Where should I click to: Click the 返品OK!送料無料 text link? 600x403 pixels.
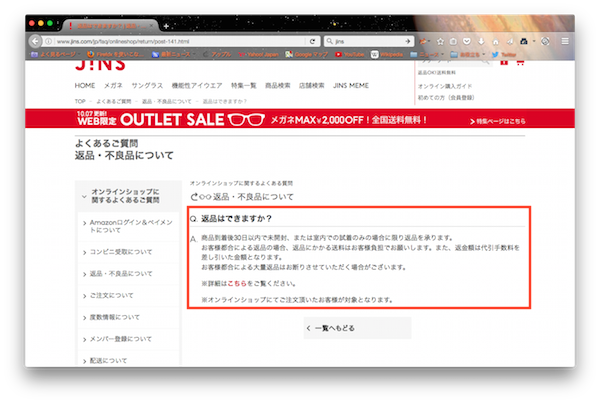coord(437,72)
